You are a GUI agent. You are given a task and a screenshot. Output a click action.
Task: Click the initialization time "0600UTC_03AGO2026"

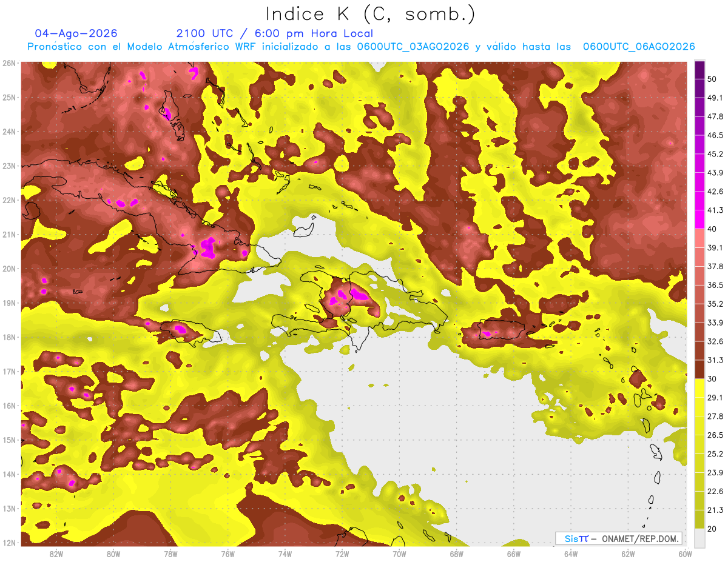(x=413, y=47)
